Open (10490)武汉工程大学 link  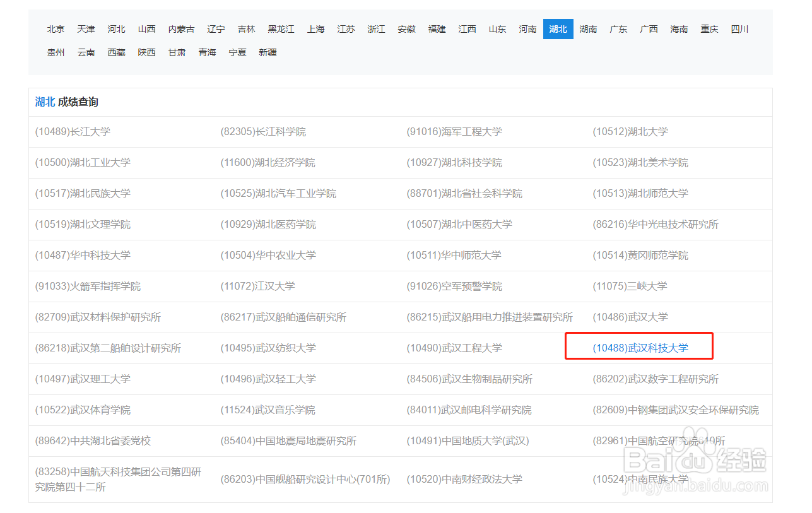pos(454,348)
